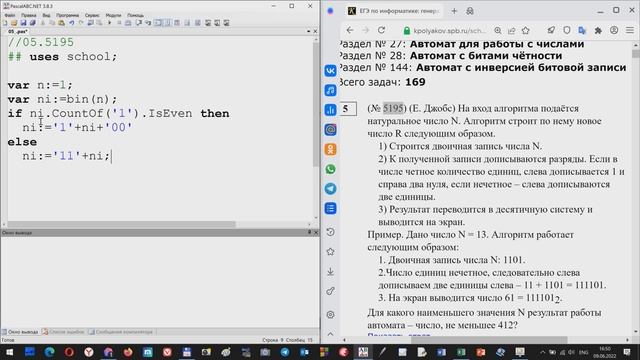Click the Open file icon in PascalABC toolbar

(x=14, y=23)
